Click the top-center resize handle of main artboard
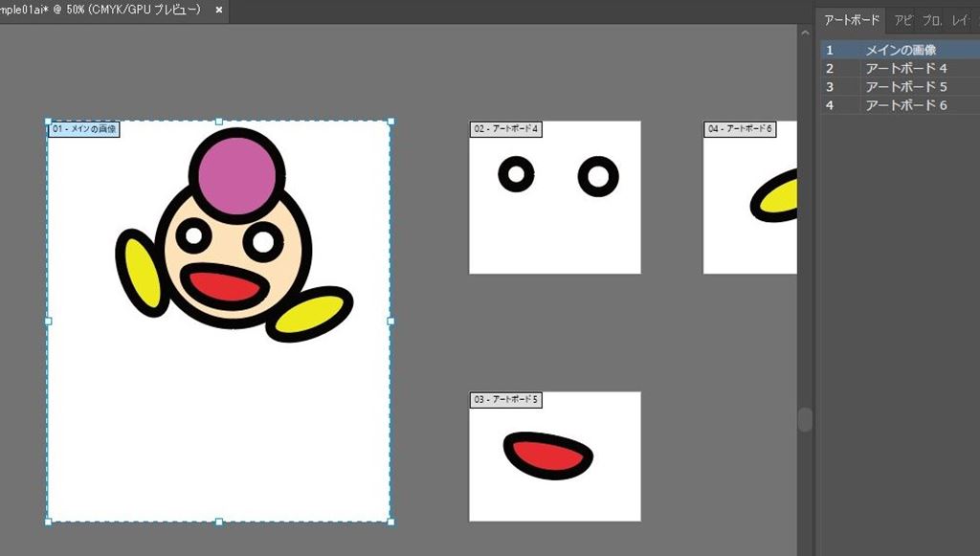Image resolution: width=980 pixels, height=556 pixels. coord(219,122)
